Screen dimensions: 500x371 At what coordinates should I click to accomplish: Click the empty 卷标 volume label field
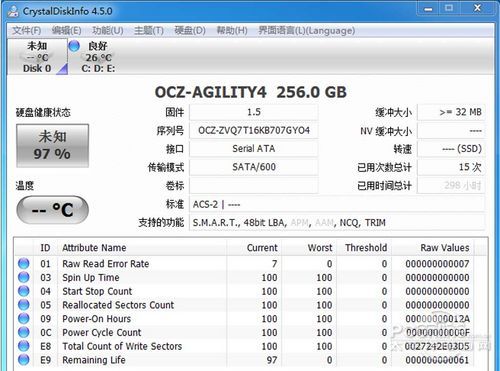coord(254,186)
